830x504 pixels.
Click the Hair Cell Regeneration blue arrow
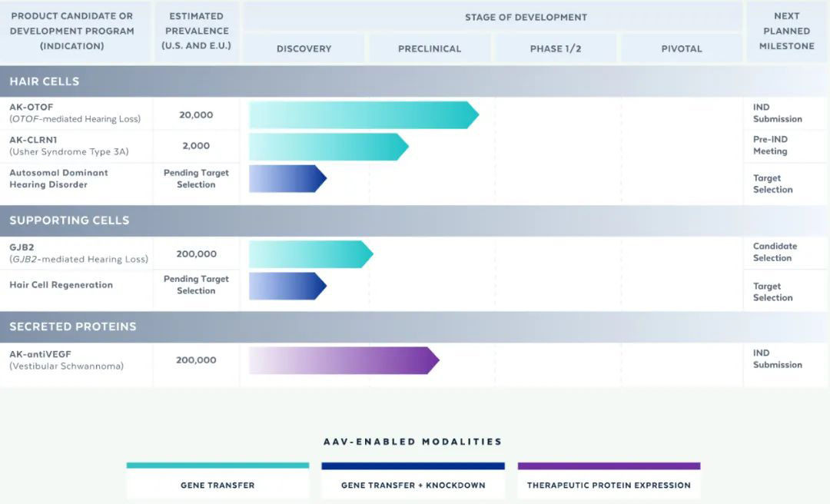tap(287, 286)
